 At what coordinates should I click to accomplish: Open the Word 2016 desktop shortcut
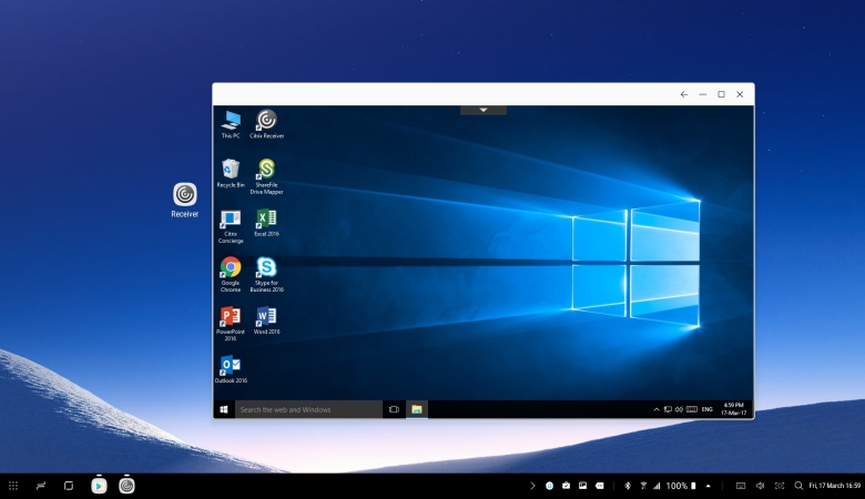pos(266,317)
